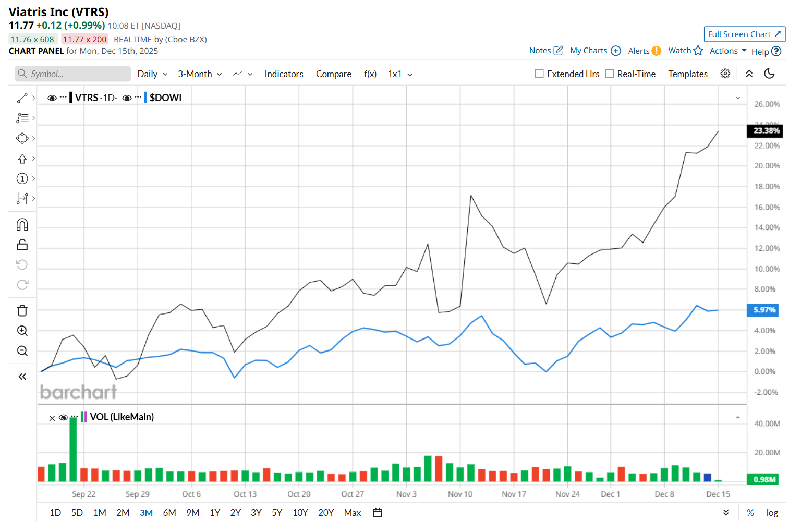The width and height of the screenshot is (801, 532).
Task: Open Full Screen Chart
Action: 744,34
